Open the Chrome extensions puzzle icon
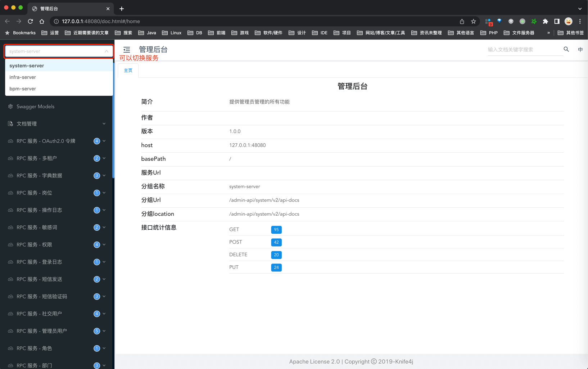 pyautogui.click(x=546, y=21)
